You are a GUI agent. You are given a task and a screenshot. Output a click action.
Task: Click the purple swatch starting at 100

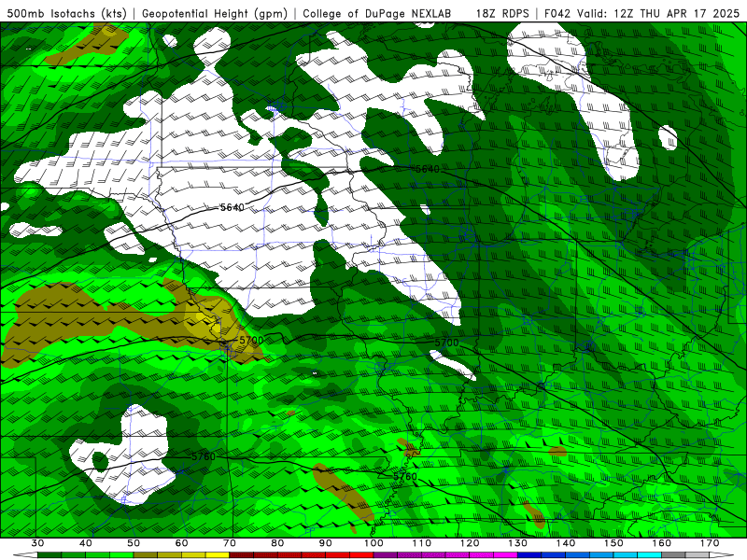[x=386, y=554]
